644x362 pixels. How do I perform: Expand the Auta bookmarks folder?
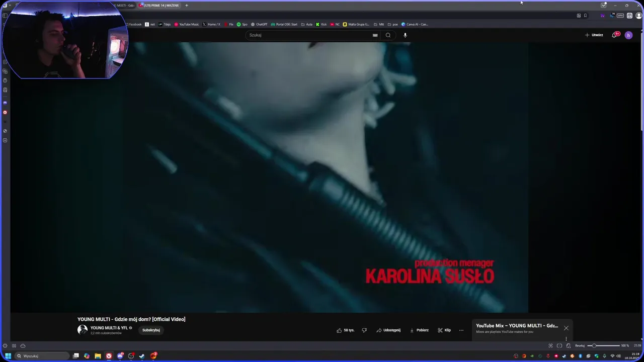coord(306,24)
